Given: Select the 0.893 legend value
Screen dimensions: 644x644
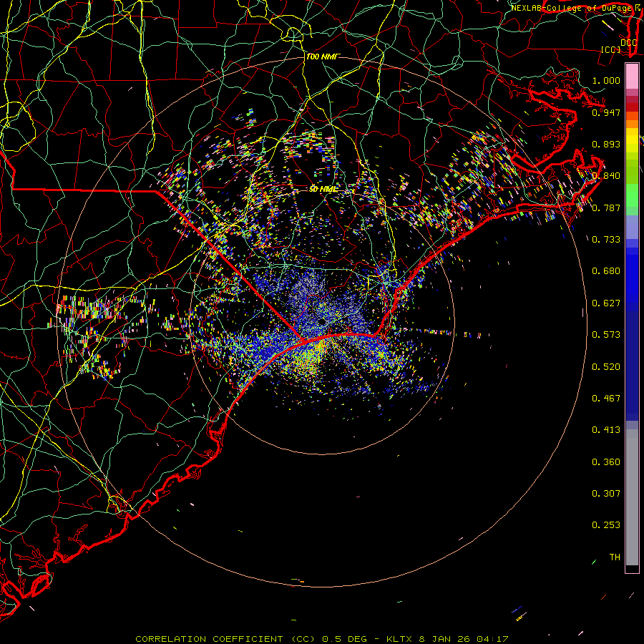Looking at the screenshot, I should (x=606, y=144).
